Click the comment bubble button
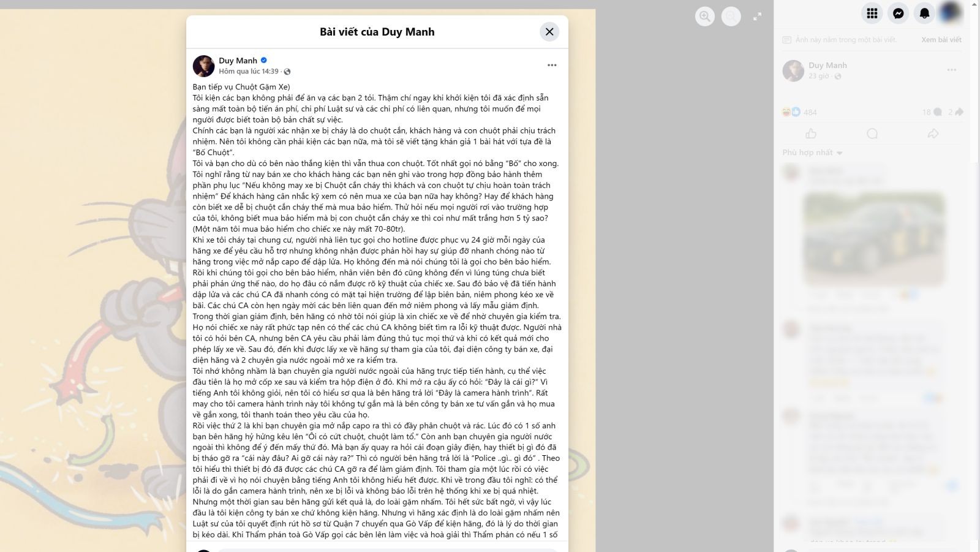Image resolution: width=980 pixels, height=552 pixels. coord(872,134)
